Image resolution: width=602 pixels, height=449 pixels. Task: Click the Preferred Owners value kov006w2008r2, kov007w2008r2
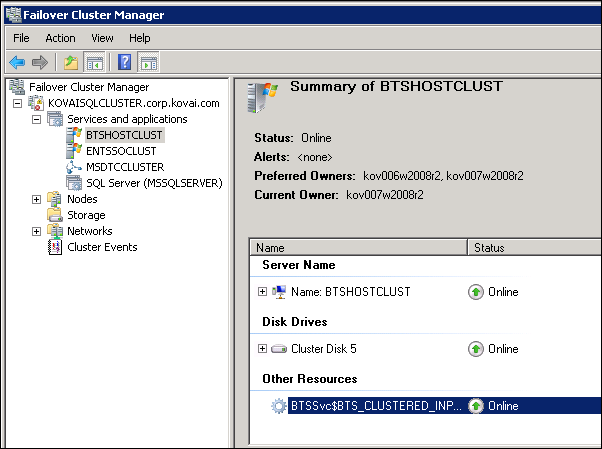pyautogui.click(x=443, y=176)
